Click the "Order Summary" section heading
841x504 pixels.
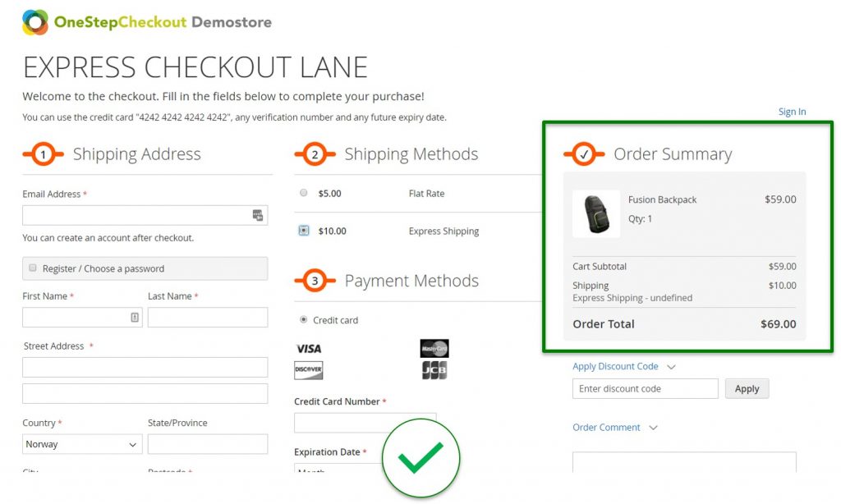(673, 153)
